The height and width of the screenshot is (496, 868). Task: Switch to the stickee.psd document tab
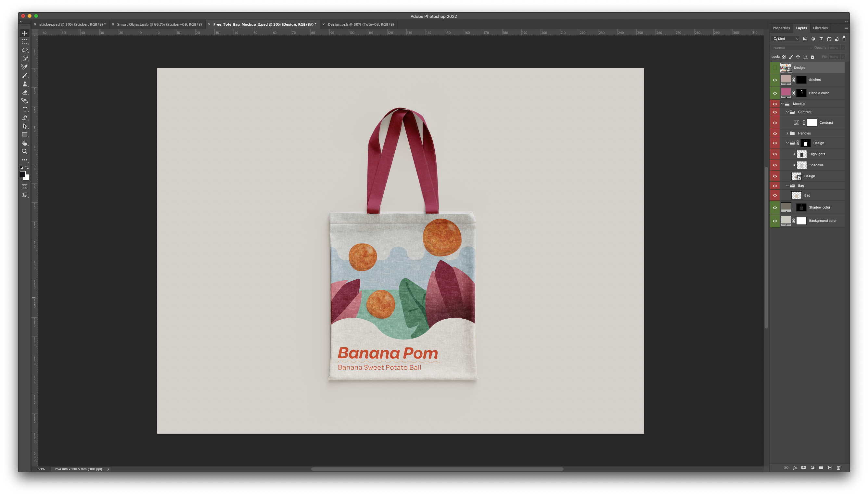[x=72, y=25]
